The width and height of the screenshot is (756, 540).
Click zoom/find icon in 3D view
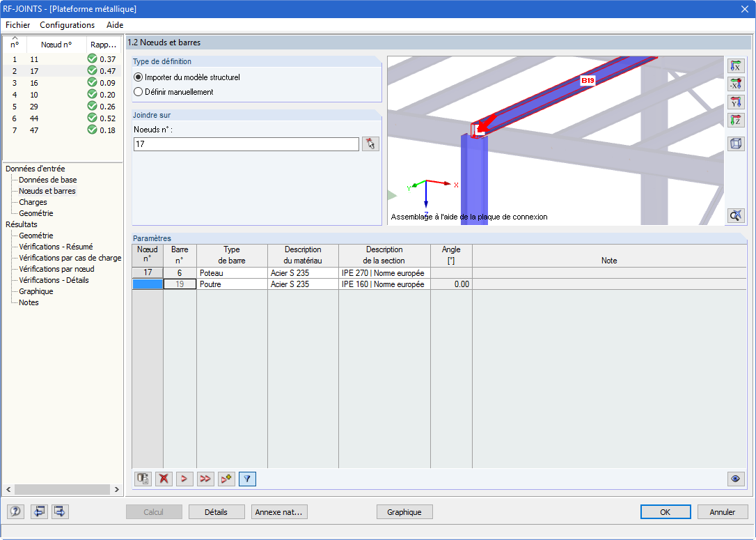[x=735, y=215]
